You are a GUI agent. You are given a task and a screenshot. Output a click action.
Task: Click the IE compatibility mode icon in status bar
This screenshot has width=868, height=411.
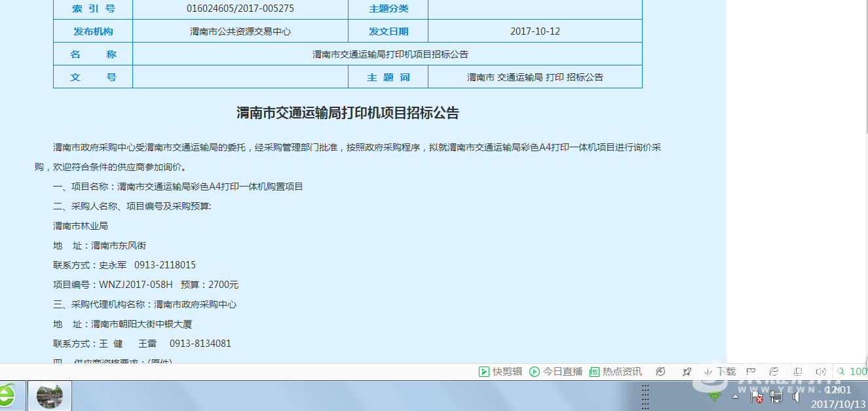(774, 372)
